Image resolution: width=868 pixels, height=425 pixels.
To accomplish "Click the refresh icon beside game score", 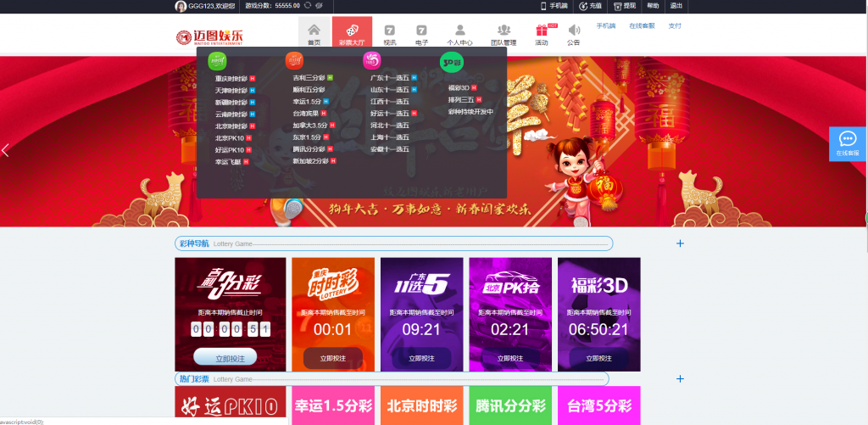I will tap(307, 6).
